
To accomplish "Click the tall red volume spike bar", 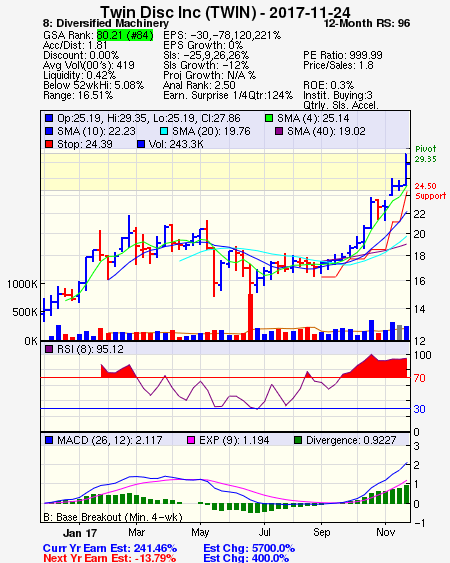I will pos(250,317).
